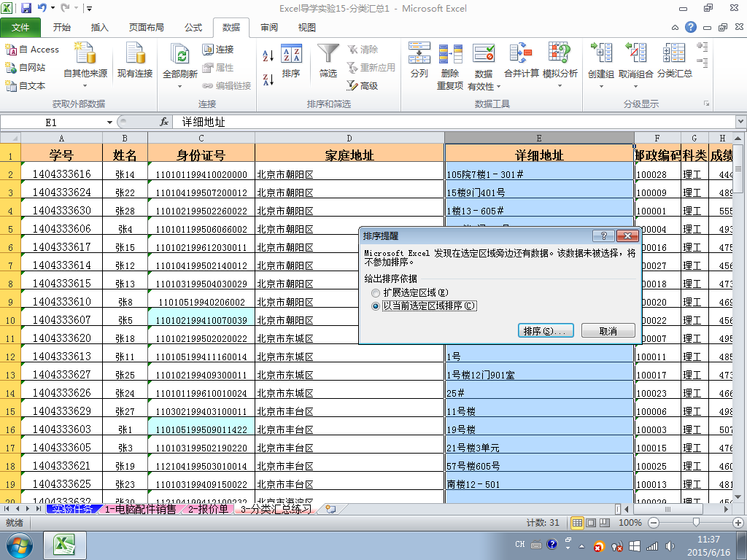Switch to the 公式 ribbon tab

[x=193, y=27]
